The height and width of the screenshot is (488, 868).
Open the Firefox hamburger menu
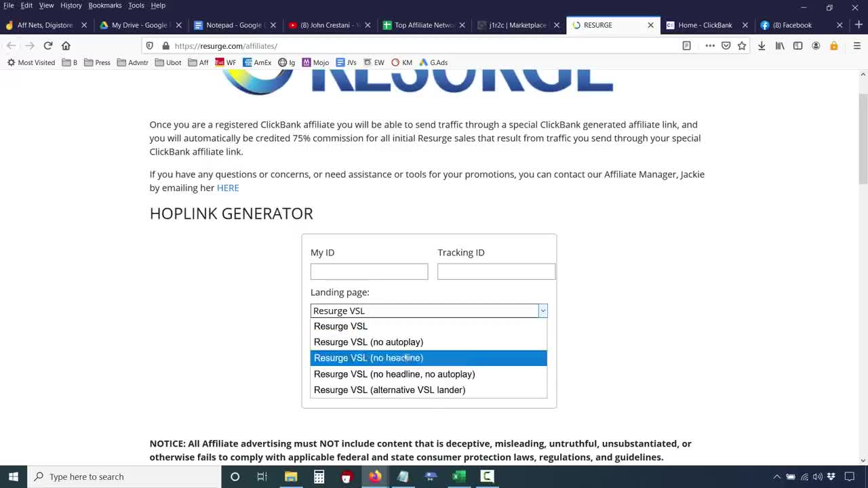coord(856,45)
